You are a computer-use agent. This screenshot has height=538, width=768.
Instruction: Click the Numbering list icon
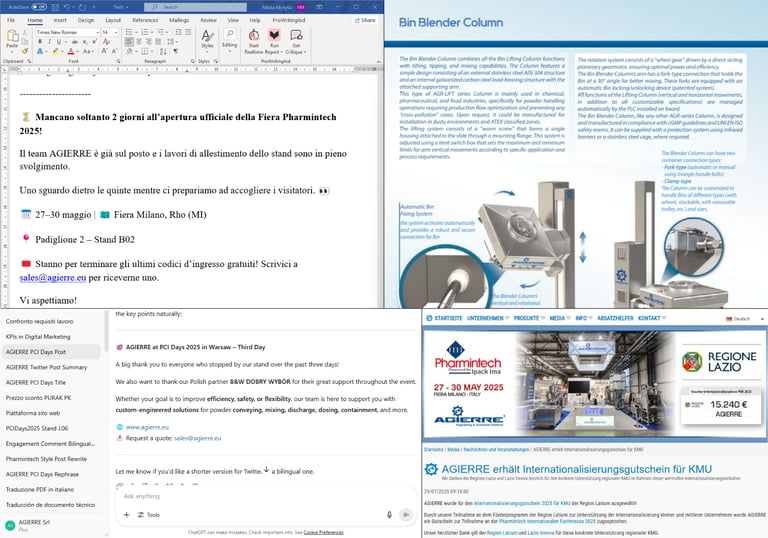144,32
